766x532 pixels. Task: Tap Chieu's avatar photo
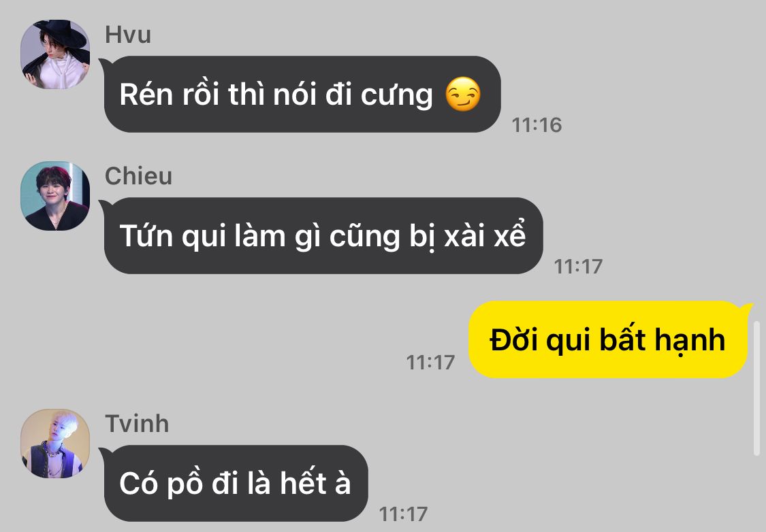click(55, 196)
